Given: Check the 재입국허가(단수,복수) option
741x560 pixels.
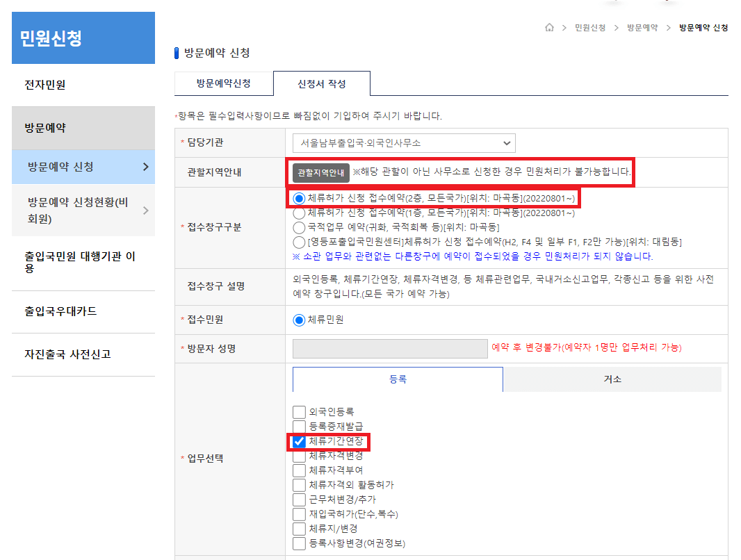Looking at the screenshot, I should (298, 514).
